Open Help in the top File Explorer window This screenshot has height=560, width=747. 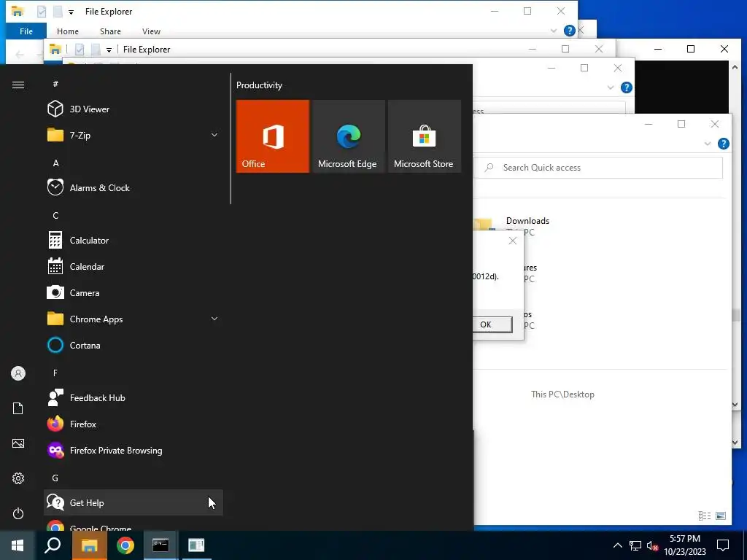(569, 31)
